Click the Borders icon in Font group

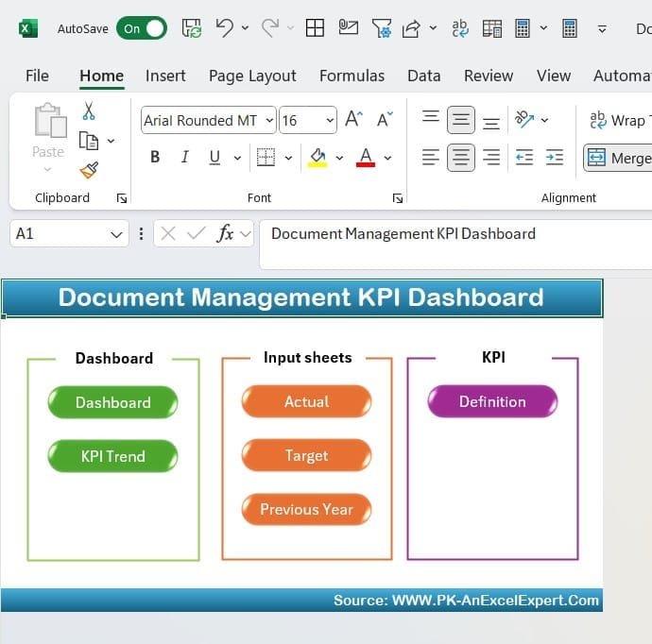point(266,157)
